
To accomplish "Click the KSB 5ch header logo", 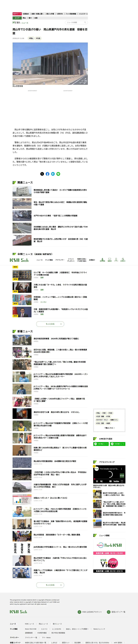I will (19, 260).
